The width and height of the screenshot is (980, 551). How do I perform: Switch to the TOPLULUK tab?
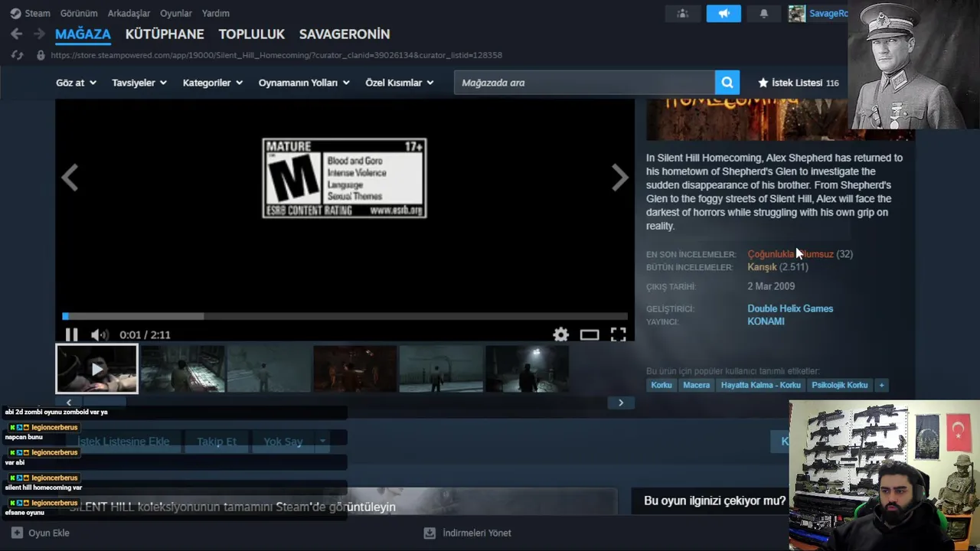click(251, 34)
